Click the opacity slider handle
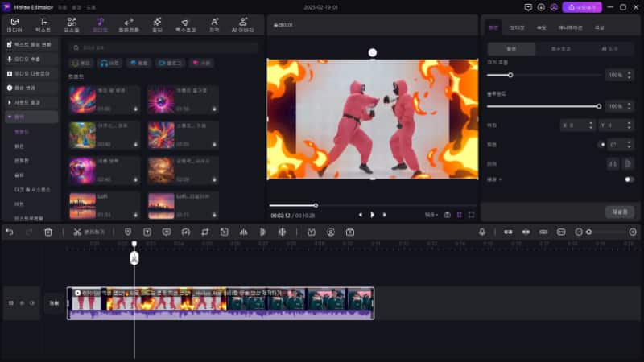This screenshot has width=644, height=362. (x=598, y=106)
